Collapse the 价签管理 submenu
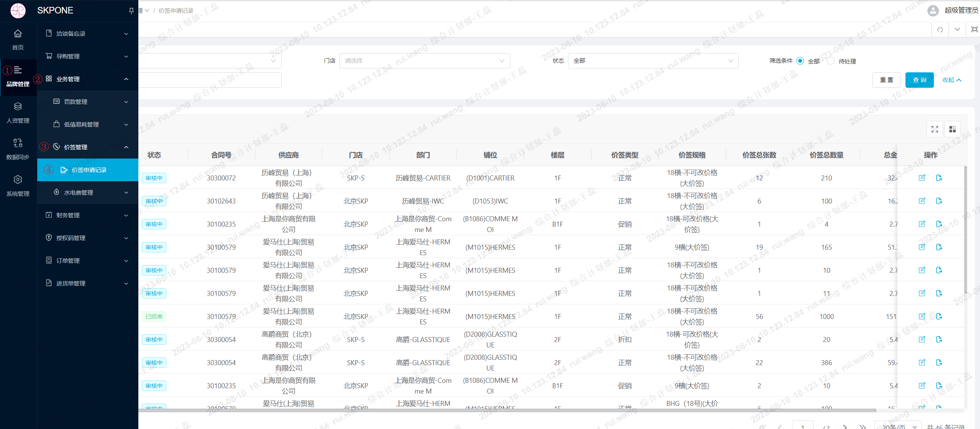This screenshot has height=429, width=980. [88, 147]
